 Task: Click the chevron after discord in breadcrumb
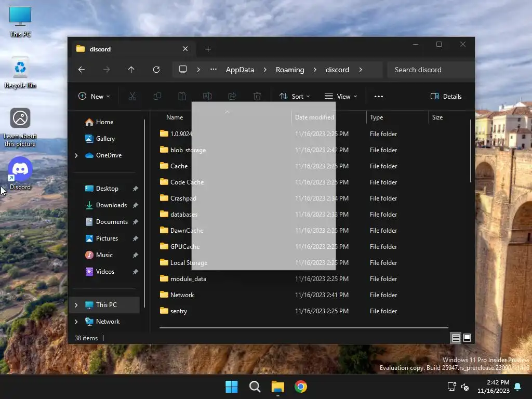coord(361,70)
